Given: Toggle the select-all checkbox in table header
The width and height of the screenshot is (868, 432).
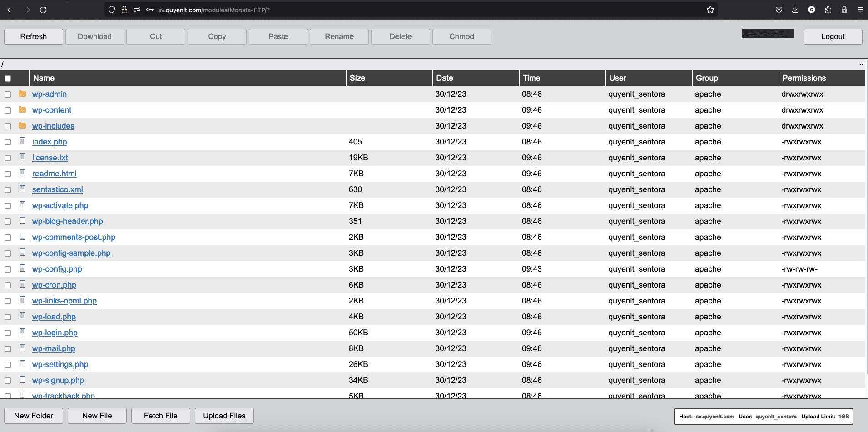Looking at the screenshot, I should pos(8,79).
